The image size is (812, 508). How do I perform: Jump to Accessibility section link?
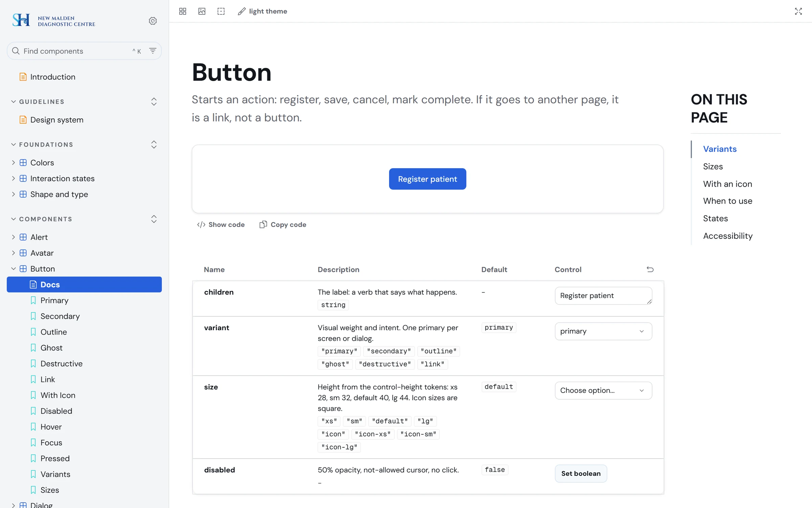click(728, 236)
